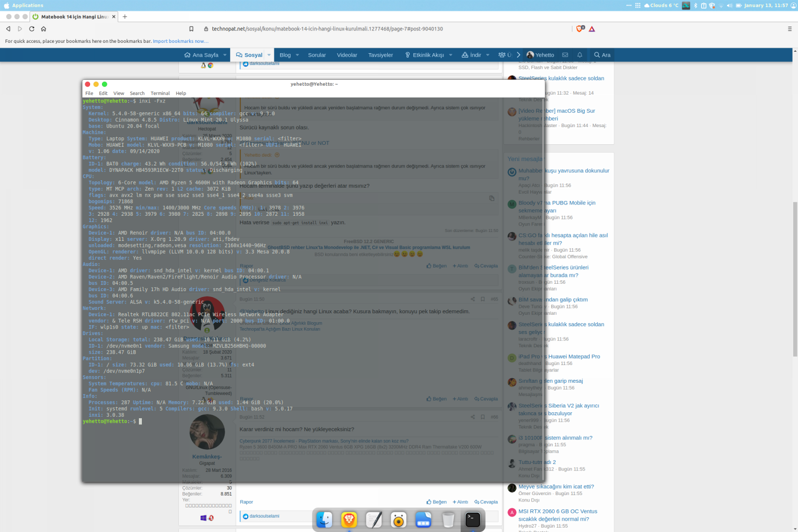Viewport: 798px width, 532px height.
Task: Click the Bluetooth tray icon
Action: coord(696,5)
